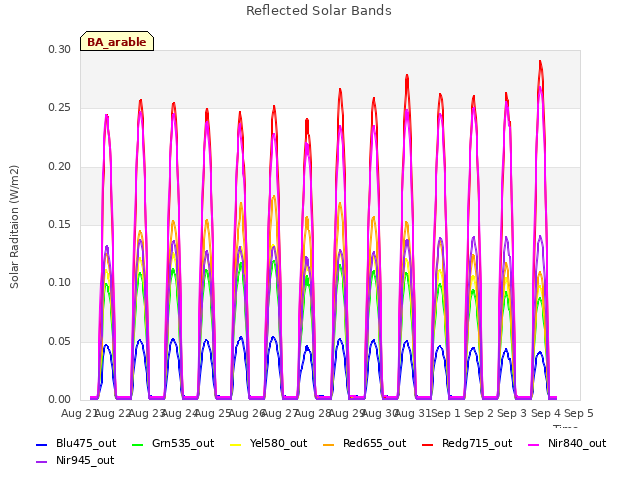Click the 0.25 y-axis tick label
Image resolution: width=640 pixels, height=480 pixels.
tap(60, 108)
